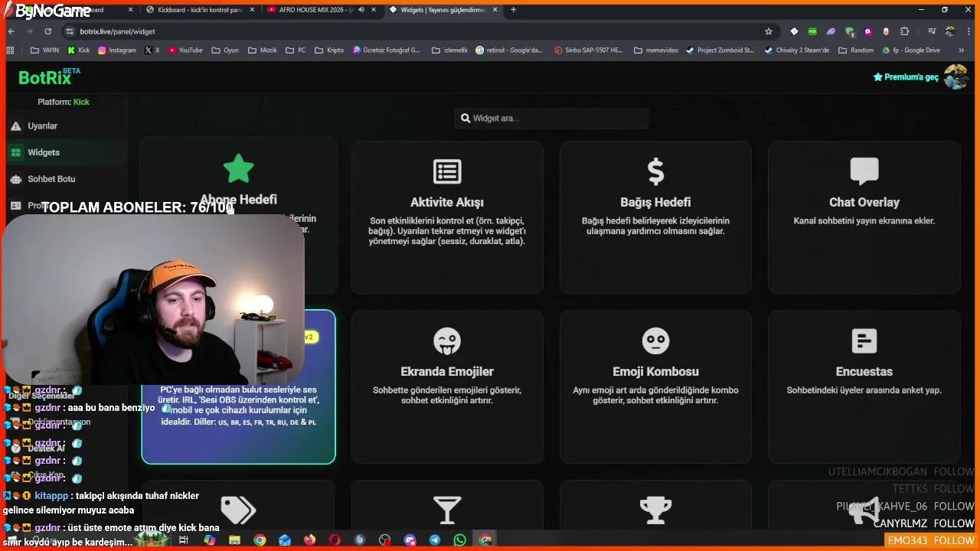This screenshot has height=551, width=980.
Task: Open the Oyun bookmark folder
Action: [x=225, y=51]
